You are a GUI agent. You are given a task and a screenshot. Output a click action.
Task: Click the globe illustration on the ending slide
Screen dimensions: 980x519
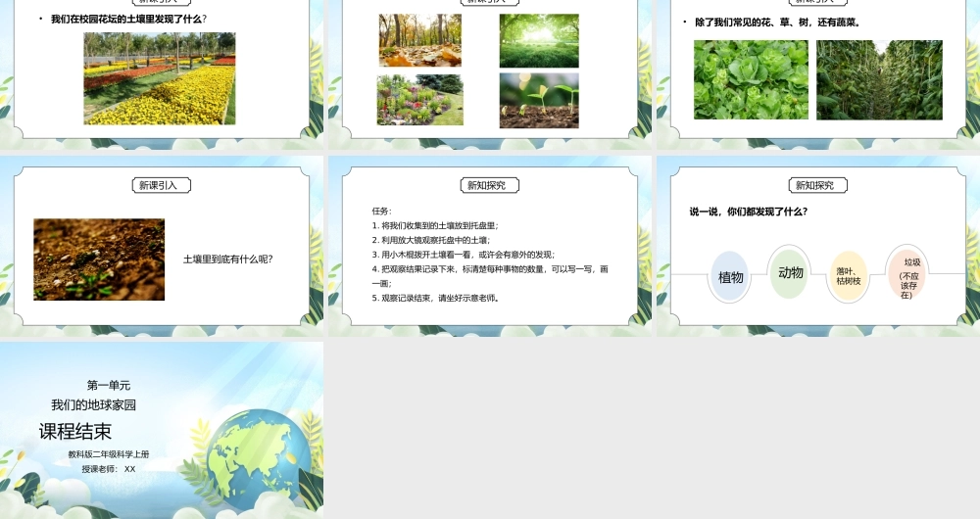tap(258, 459)
